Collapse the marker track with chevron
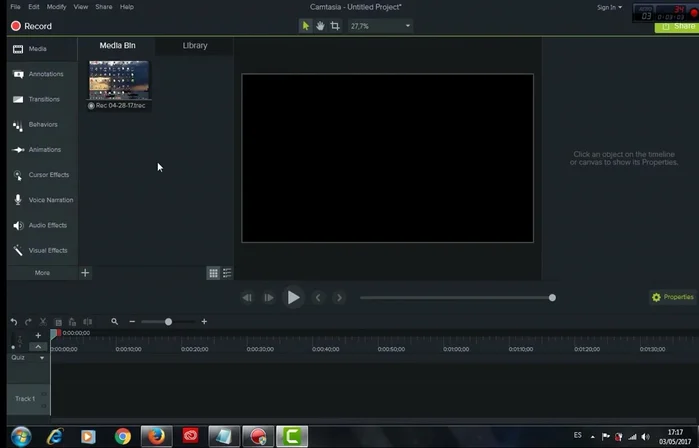This screenshot has width=699, height=448. coord(38,347)
